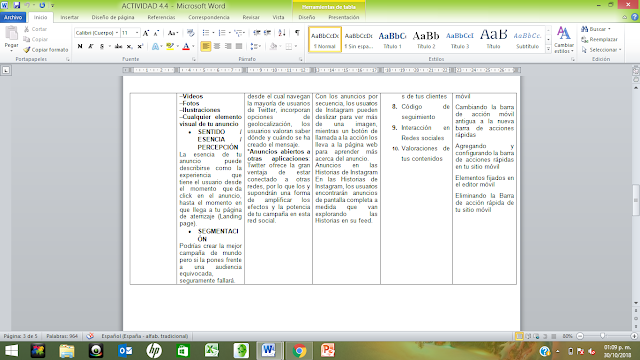
Task: Switch to the Referencias tab
Action: (161, 17)
